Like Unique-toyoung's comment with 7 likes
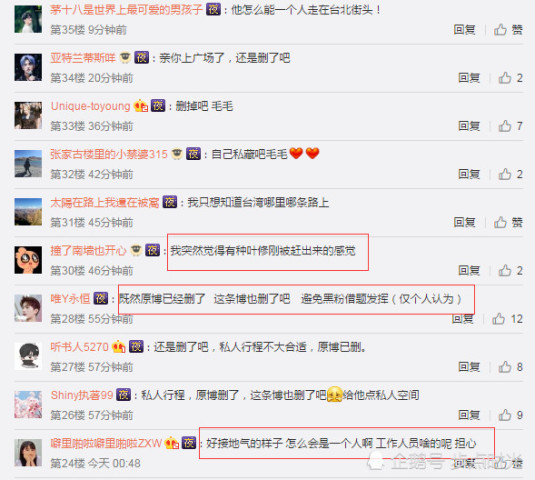 point(505,126)
